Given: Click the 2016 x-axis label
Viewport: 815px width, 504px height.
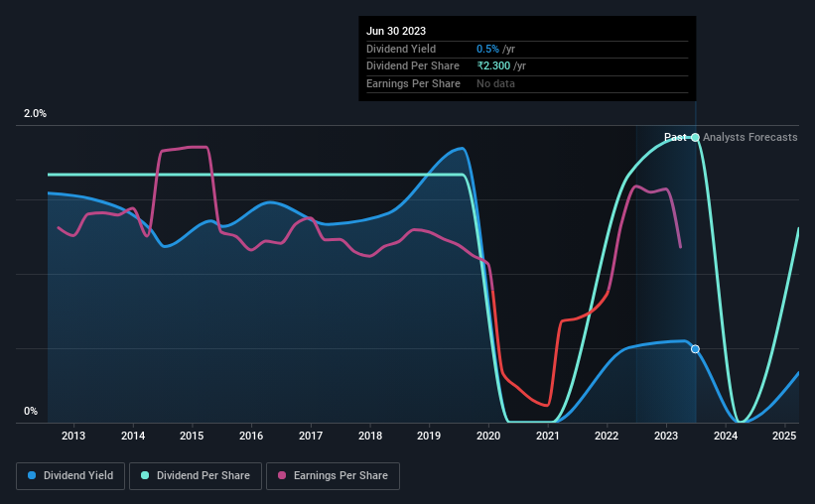Looking at the screenshot, I should 251,436.
